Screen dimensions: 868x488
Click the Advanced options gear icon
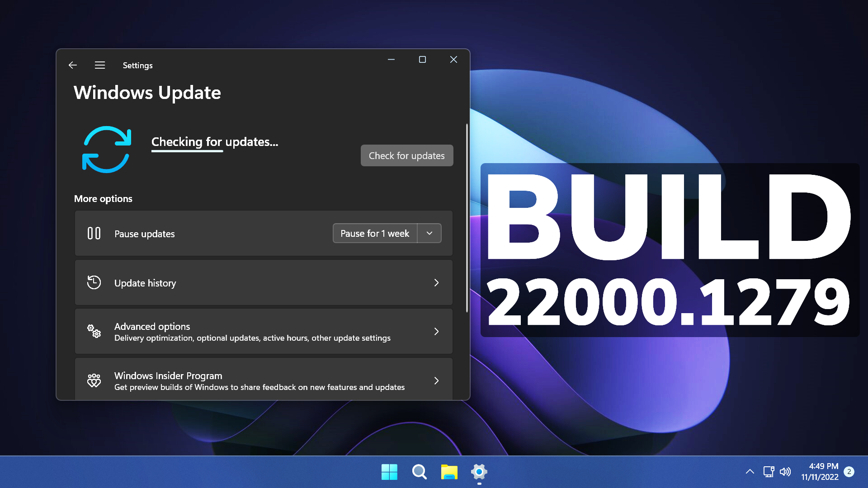[94, 331]
